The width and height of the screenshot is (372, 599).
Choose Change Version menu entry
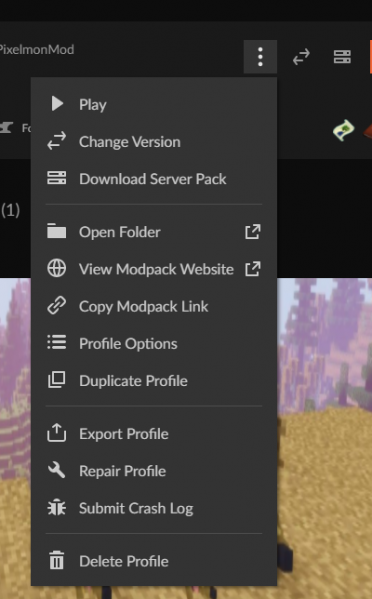154,142
